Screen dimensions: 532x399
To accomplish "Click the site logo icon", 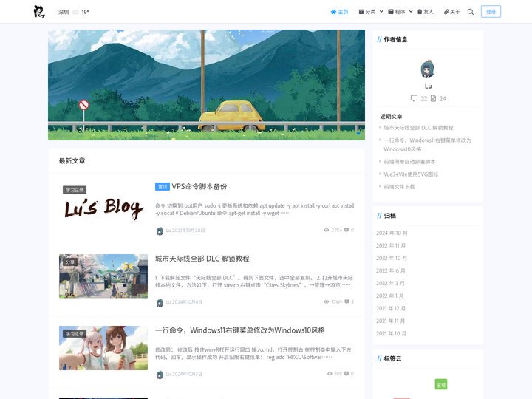I will pyautogui.click(x=39, y=12).
